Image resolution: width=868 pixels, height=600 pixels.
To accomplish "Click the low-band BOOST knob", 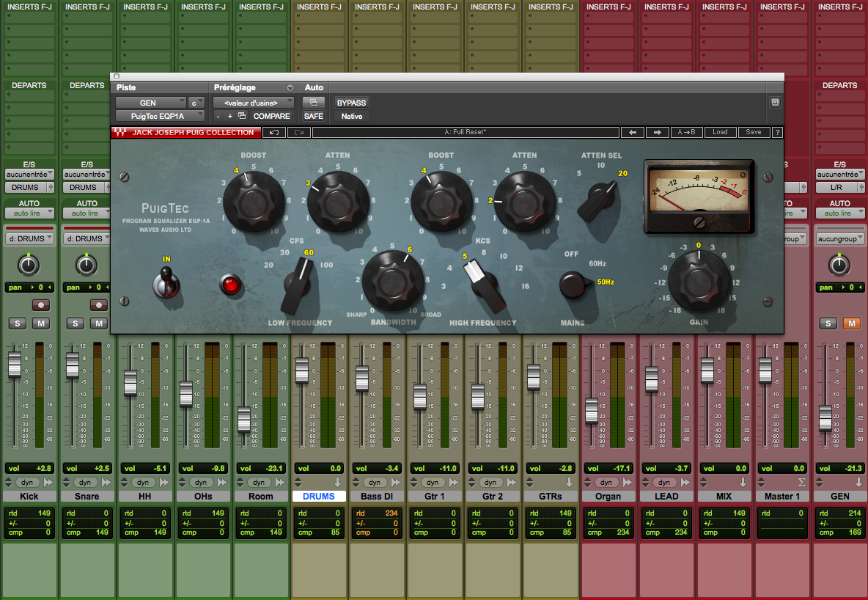I will tap(254, 201).
